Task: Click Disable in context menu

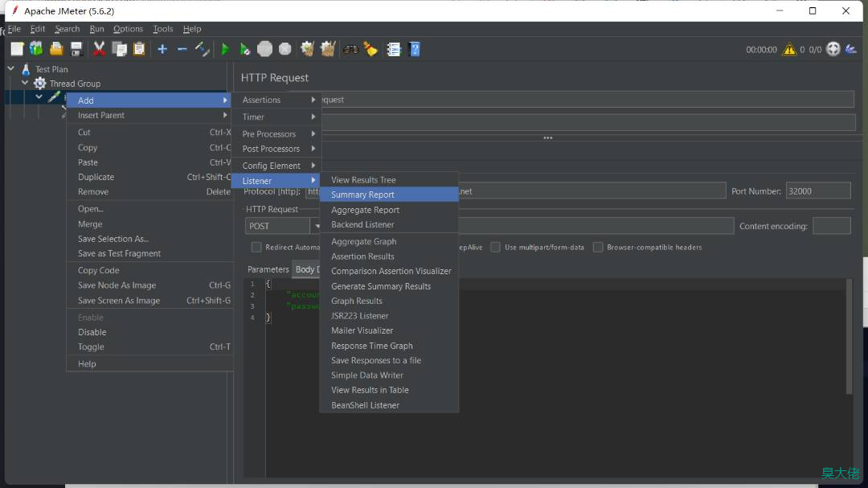Action: (x=149, y=332)
